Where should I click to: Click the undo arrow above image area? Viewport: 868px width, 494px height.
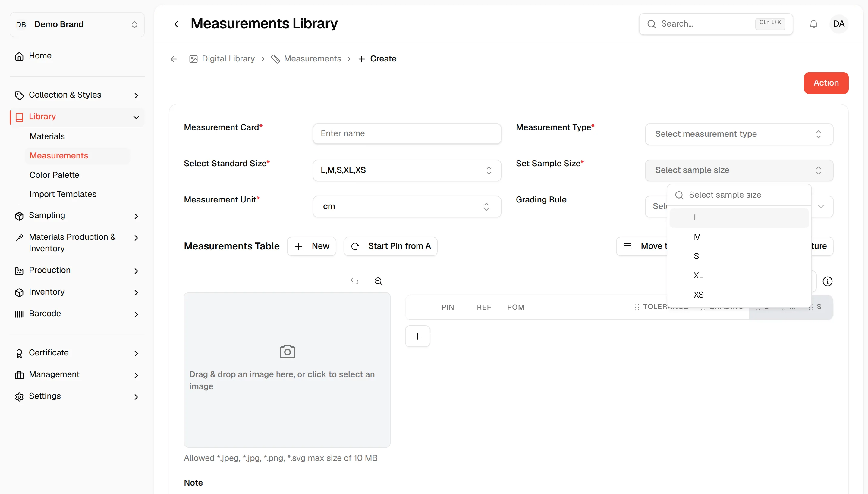[x=354, y=281]
